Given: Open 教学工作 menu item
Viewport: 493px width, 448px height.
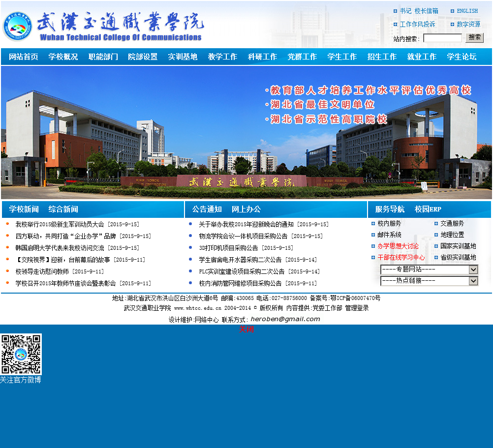Looking at the screenshot, I should [222, 57].
